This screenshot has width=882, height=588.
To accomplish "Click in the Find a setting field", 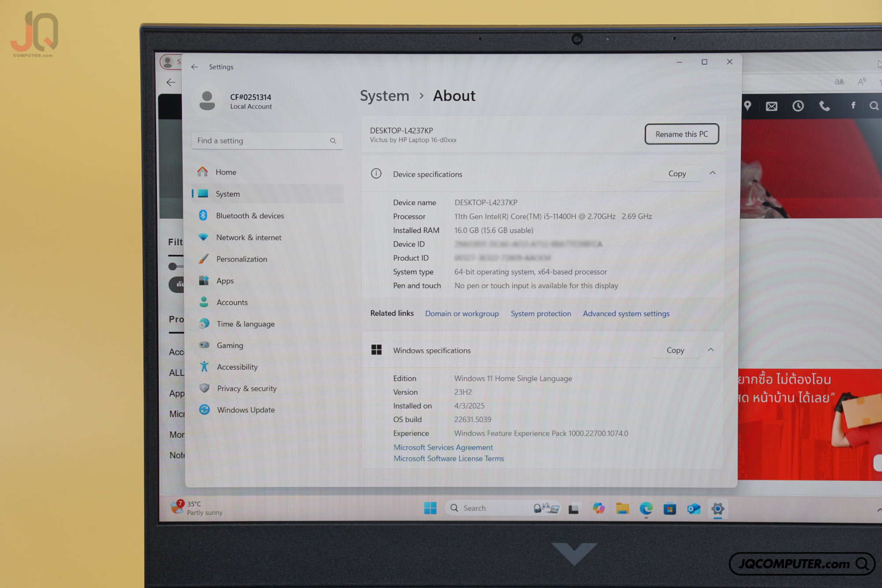I will (267, 141).
